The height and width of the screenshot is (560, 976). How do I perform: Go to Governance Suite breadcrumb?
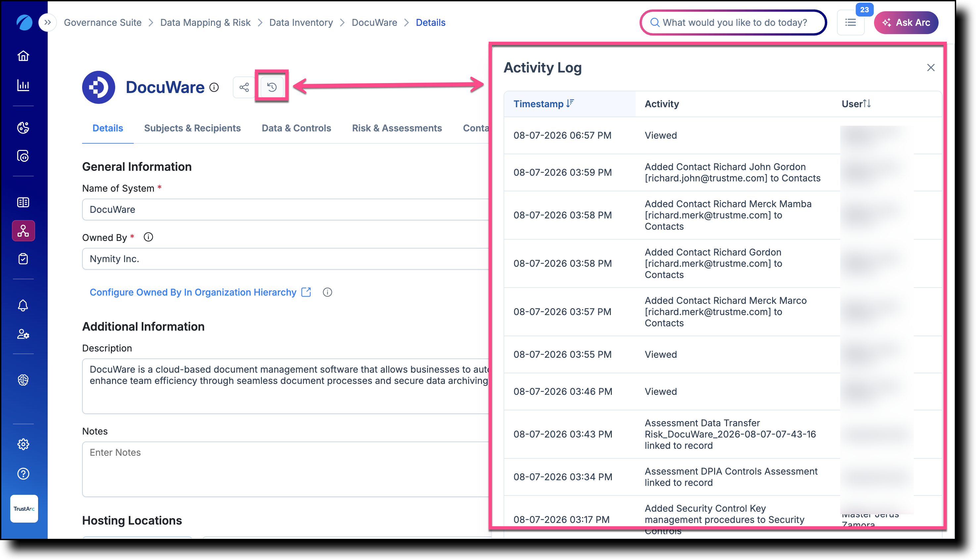[102, 22]
